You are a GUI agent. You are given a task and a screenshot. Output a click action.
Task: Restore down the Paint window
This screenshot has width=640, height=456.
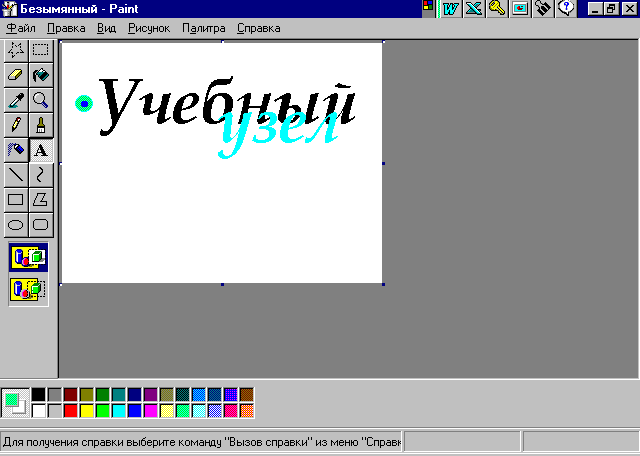point(611,9)
